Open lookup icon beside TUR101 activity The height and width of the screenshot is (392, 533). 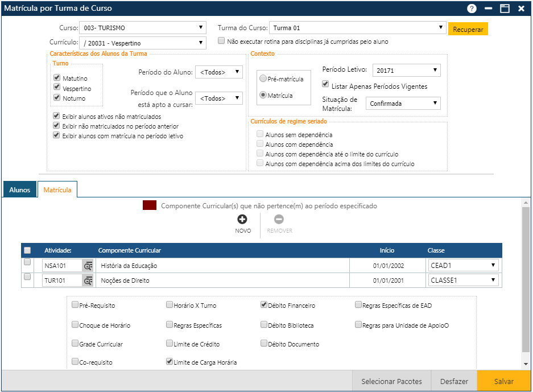click(x=88, y=280)
